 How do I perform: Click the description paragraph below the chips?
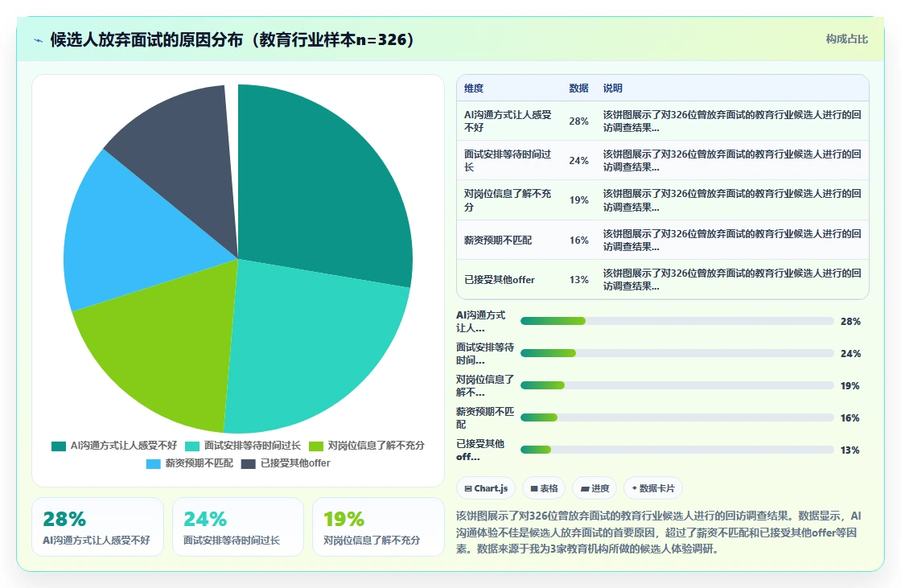point(659,532)
